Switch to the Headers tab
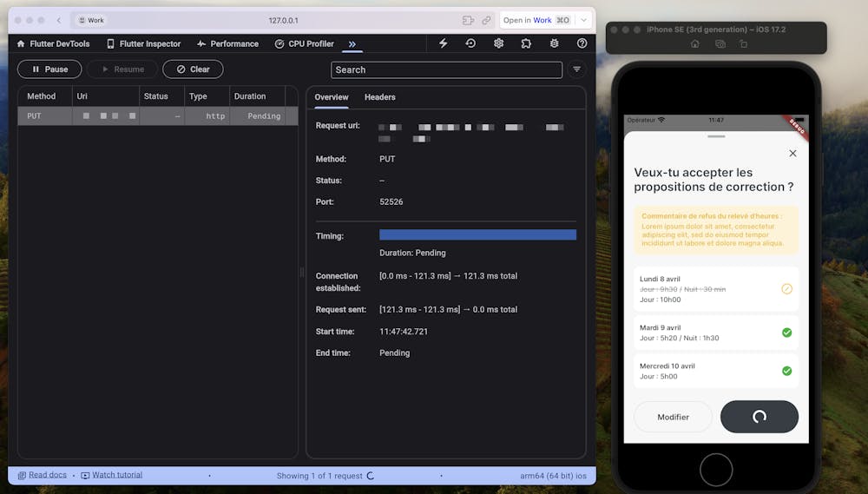Screen dimensions: 868x494 coord(379,97)
